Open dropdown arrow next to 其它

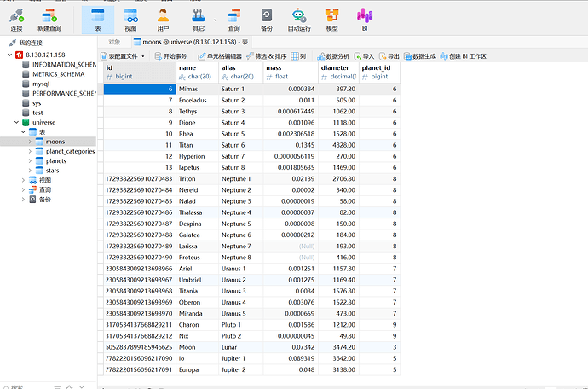tap(215, 20)
